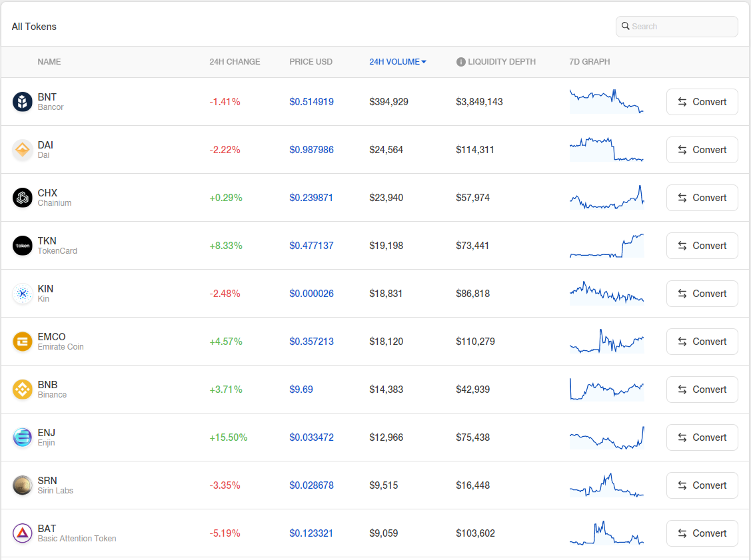View the TKN 7-day graph
The image size is (751, 560).
click(606, 246)
